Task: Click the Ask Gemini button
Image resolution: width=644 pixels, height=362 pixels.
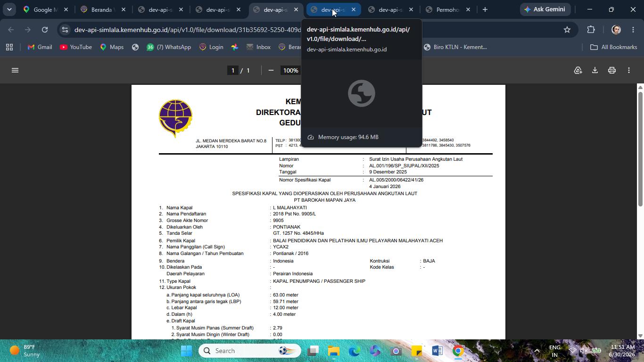Action: pyautogui.click(x=545, y=9)
